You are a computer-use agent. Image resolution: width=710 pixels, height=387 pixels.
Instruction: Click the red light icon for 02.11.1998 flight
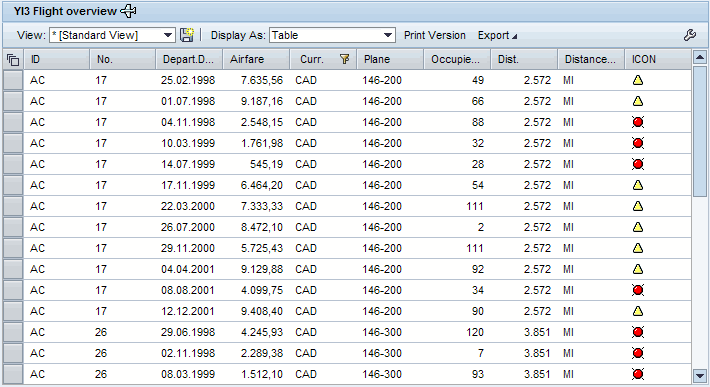pyautogui.click(x=638, y=353)
